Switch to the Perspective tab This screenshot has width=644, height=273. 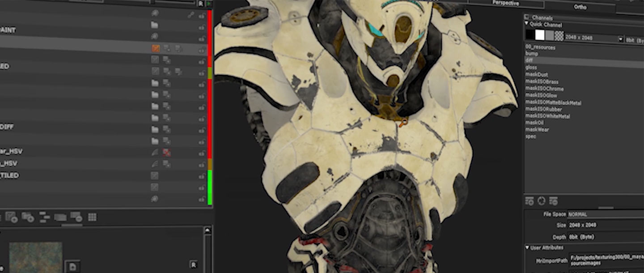click(x=506, y=3)
